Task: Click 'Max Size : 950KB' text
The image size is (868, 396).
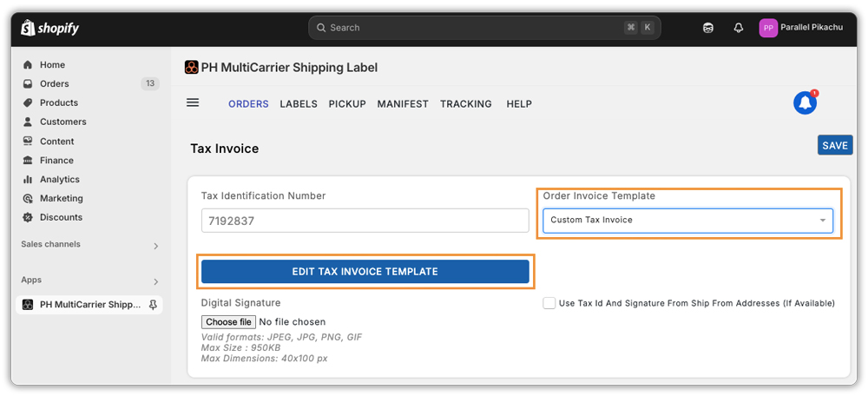Action: pos(240,348)
